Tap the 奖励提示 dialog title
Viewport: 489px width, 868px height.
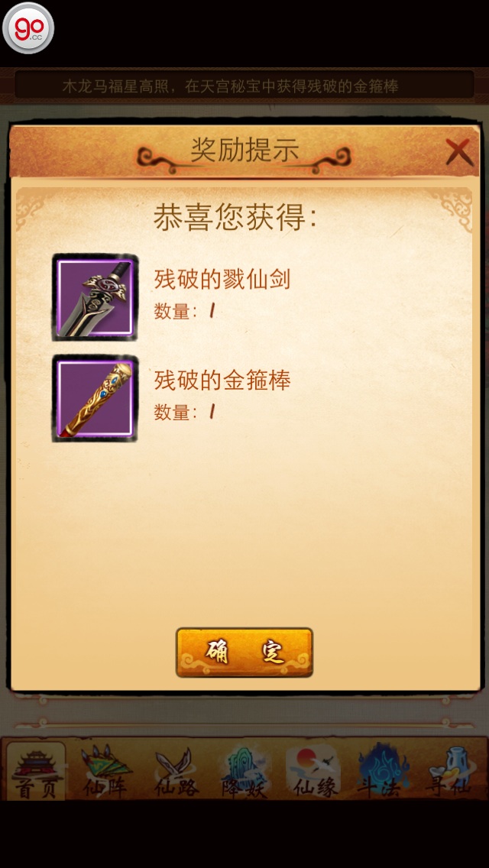[244, 150]
